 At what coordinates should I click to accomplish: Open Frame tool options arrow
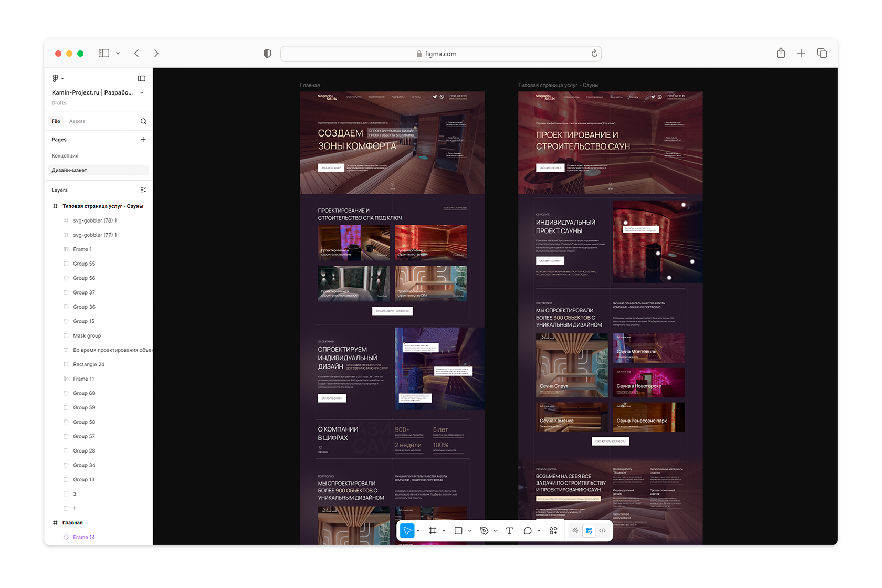tap(444, 531)
